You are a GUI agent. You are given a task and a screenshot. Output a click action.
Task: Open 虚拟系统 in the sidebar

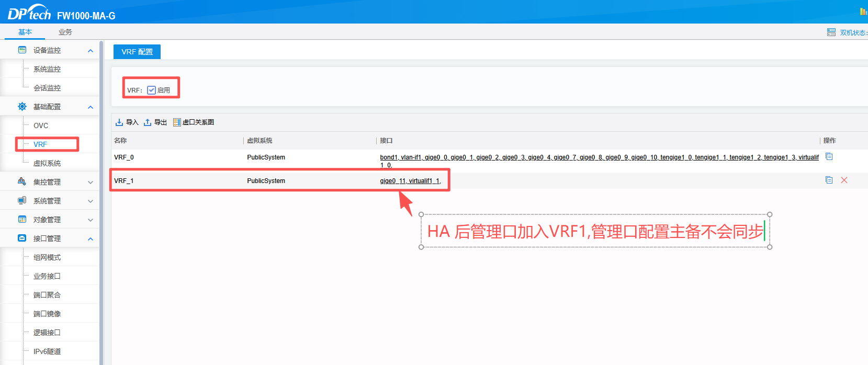click(x=47, y=163)
